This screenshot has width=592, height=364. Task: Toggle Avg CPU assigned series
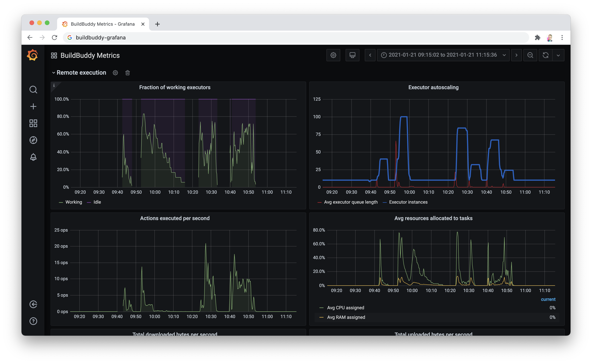pyautogui.click(x=345, y=308)
